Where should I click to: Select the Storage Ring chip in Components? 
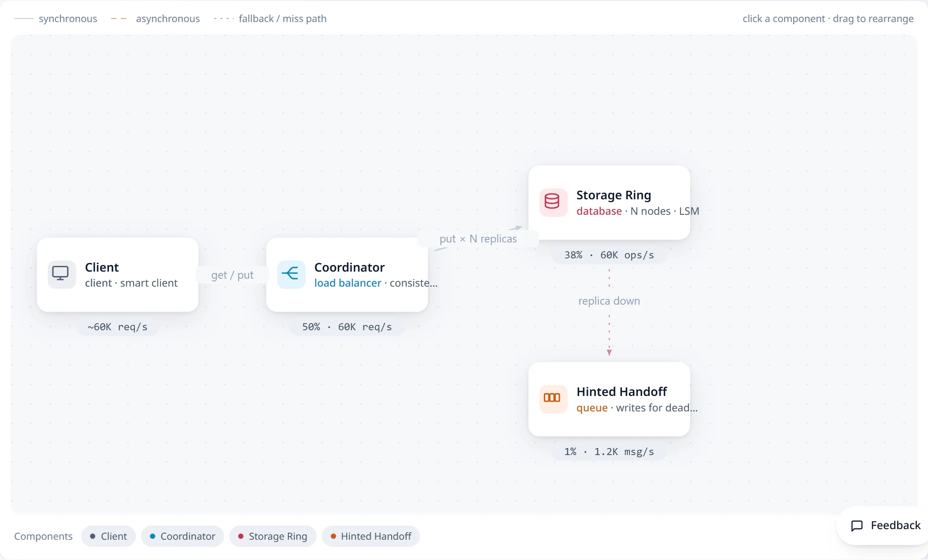click(273, 536)
